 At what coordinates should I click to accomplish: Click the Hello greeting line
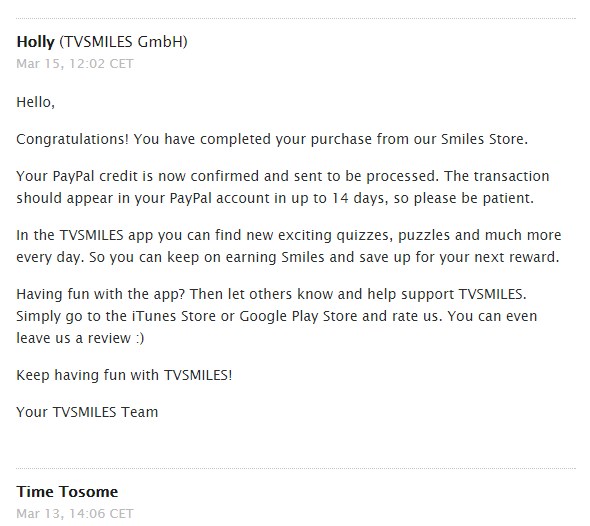coord(35,102)
